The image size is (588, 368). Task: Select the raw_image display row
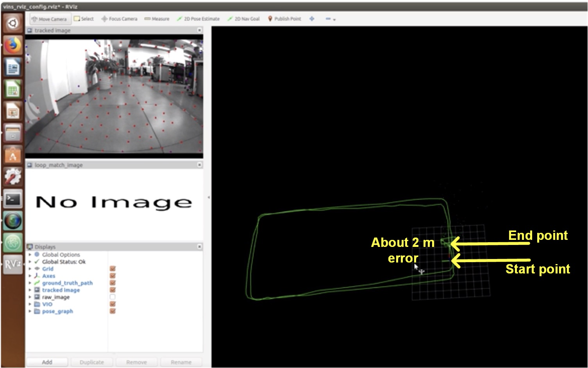tap(114, 297)
